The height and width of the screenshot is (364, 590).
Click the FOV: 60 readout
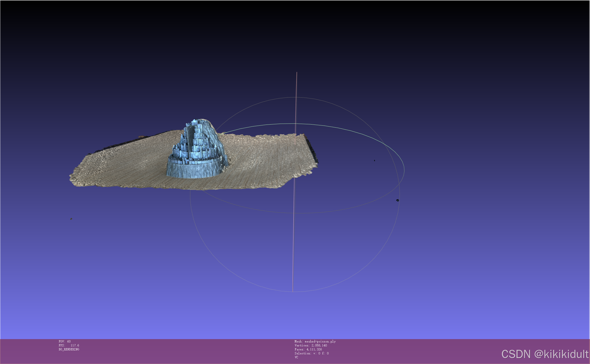tap(65, 341)
